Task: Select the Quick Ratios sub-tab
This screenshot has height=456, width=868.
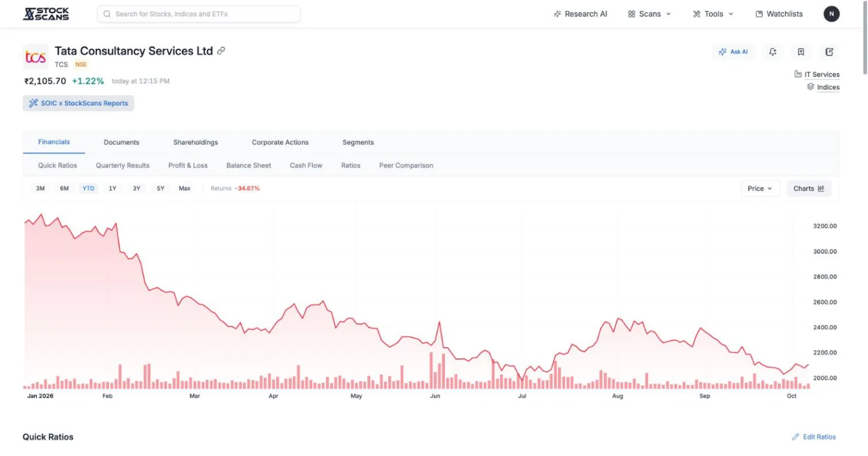Action: pos(57,166)
